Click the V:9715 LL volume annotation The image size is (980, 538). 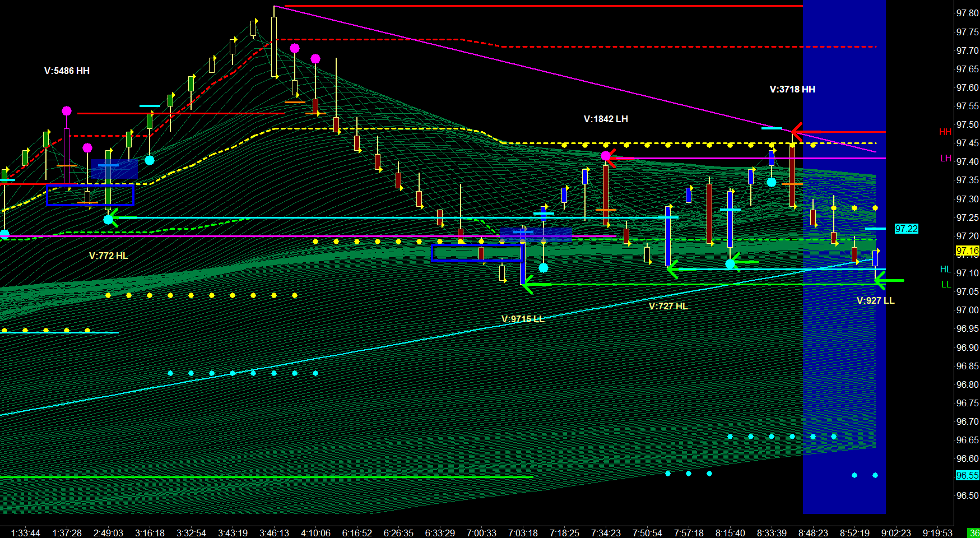point(523,319)
